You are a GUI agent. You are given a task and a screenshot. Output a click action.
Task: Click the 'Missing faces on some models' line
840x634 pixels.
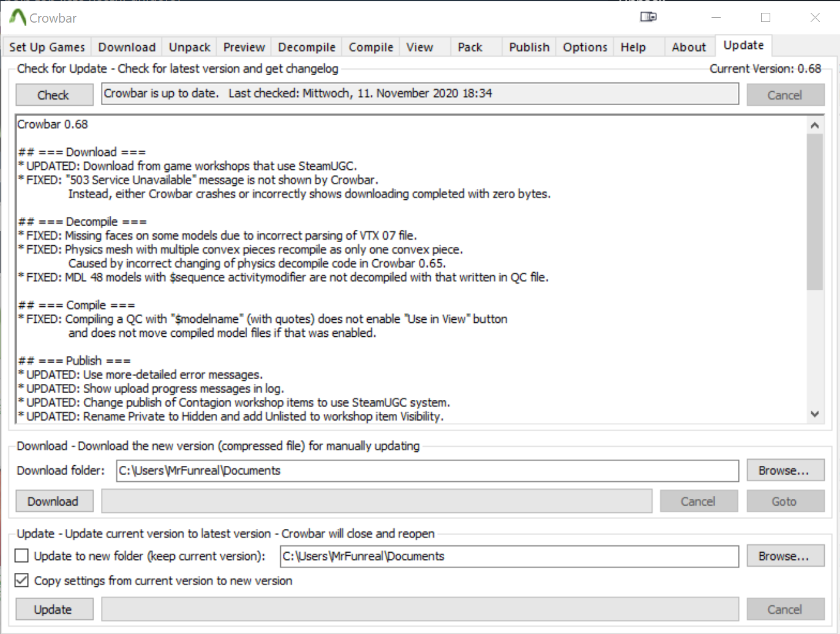click(x=217, y=236)
